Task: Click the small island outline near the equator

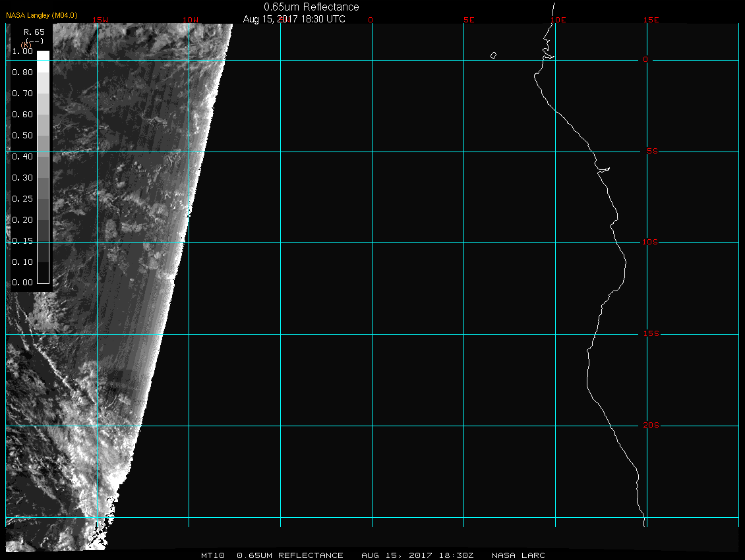Action: (493, 55)
